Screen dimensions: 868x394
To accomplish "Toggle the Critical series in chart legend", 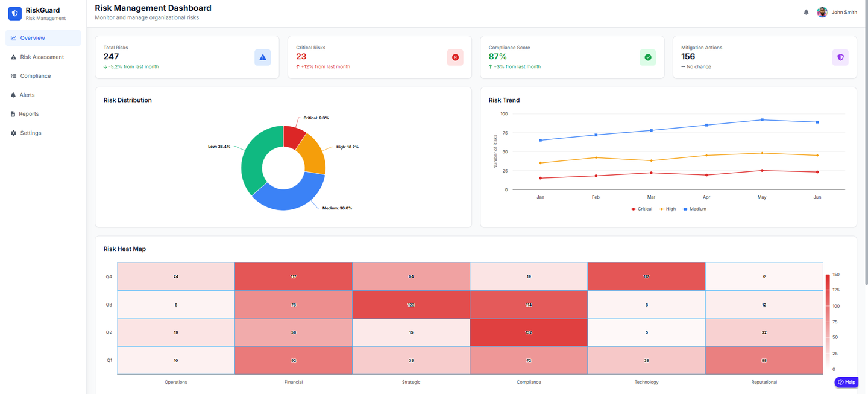I will [641, 209].
